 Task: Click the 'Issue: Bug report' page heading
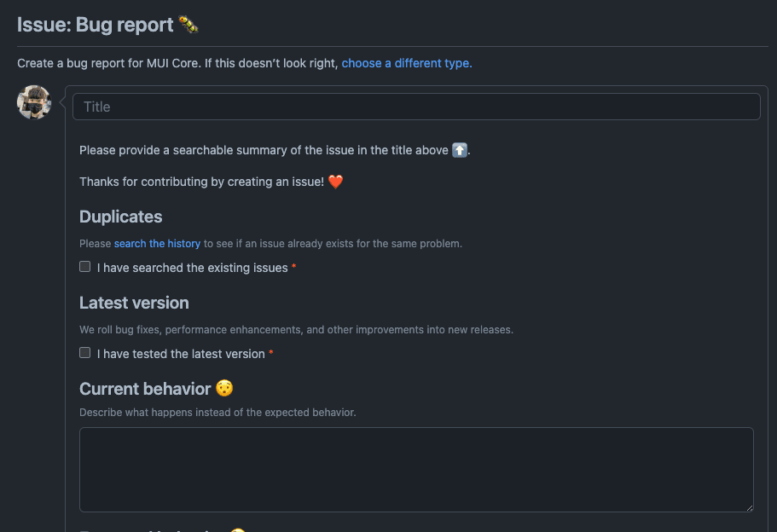[96, 26]
